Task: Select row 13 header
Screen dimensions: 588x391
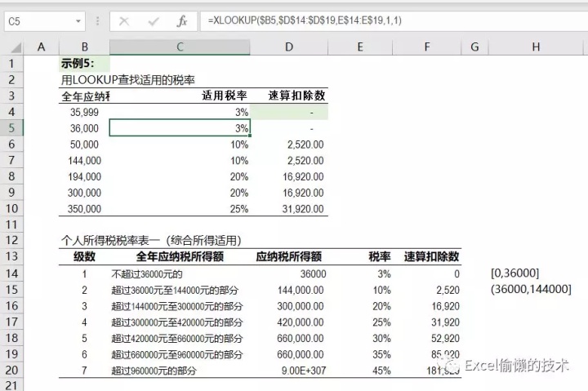Action: tap(11, 256)
